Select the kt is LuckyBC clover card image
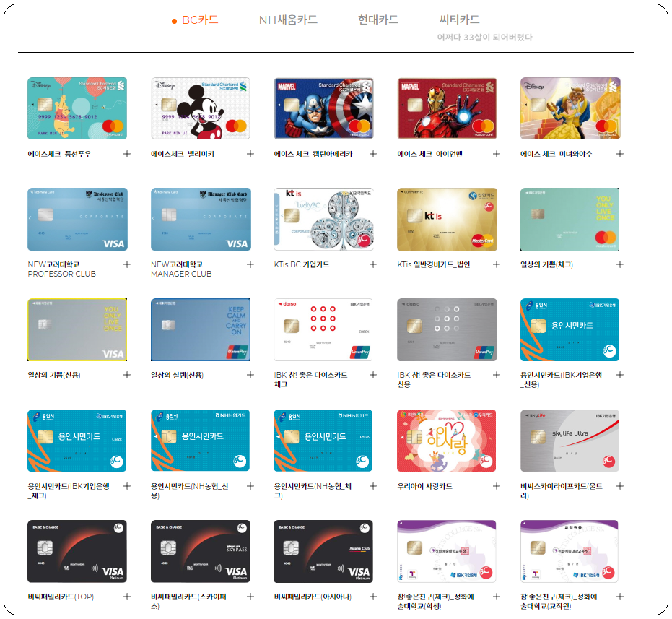The image size is (672, 619). click(323, 219)
